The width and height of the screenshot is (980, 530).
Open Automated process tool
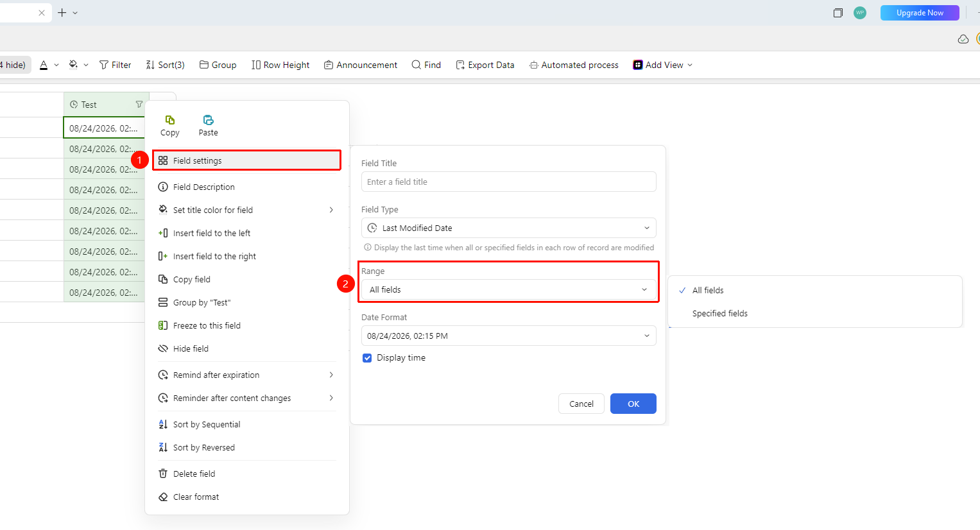coord(574,65)
